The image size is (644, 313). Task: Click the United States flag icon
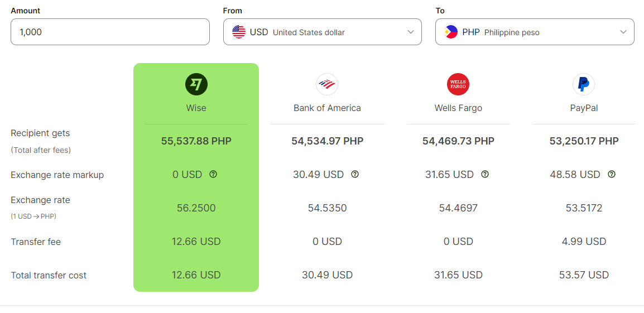tap(239, 32)
